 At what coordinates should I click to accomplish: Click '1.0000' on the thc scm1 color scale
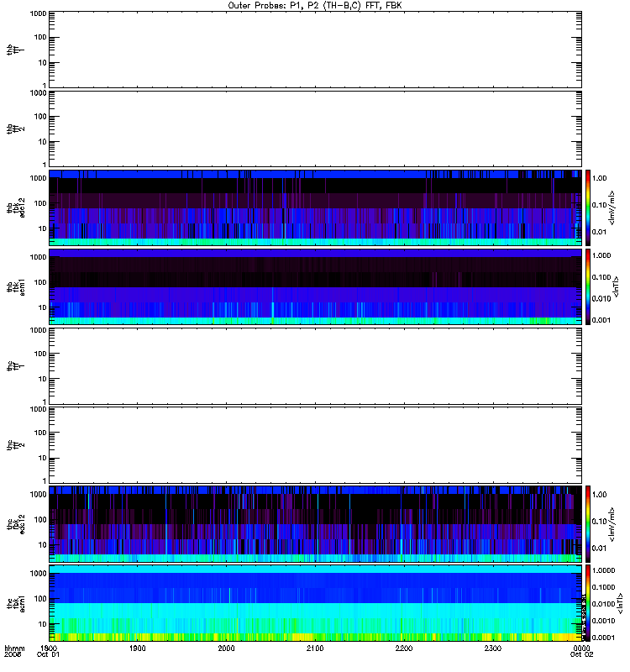[x=603, y=570]
